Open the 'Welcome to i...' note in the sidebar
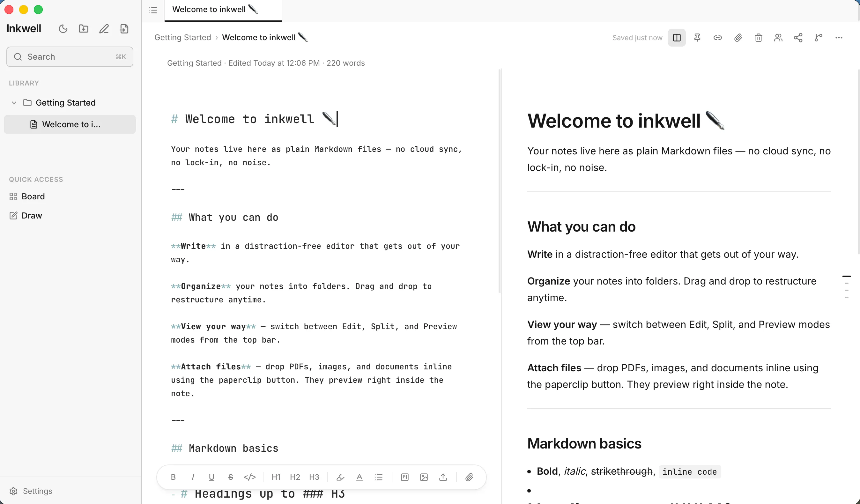The height and width of the screenshot is (504, 860). click(x=70, y=124)
